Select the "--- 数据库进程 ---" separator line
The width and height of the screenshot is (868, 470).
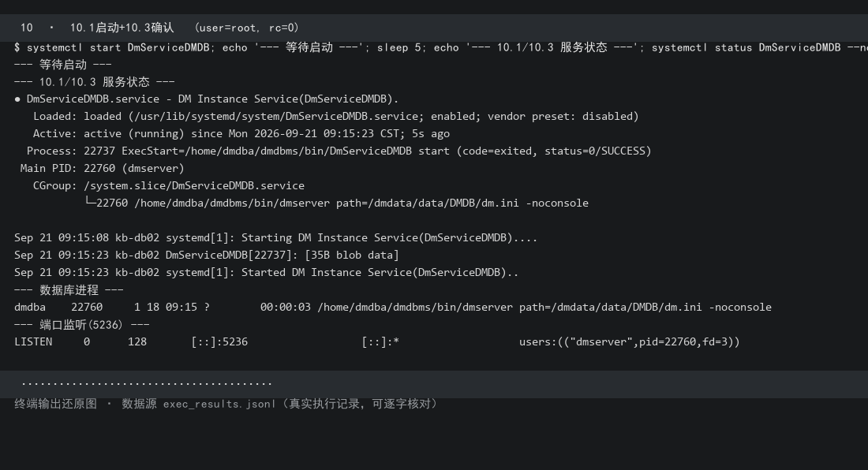click(x=69, y=289)
